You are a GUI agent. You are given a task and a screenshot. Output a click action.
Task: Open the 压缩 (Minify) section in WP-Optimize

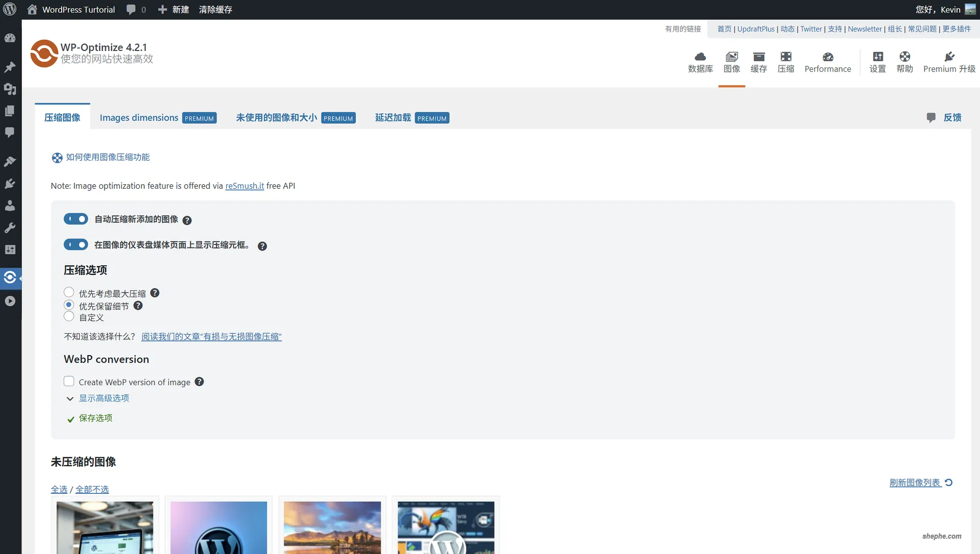(x=786, y=61)
